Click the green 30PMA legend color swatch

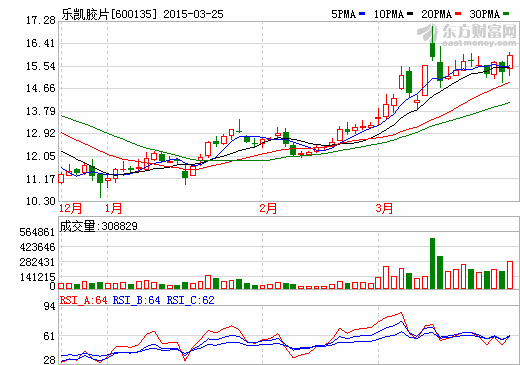506,14
